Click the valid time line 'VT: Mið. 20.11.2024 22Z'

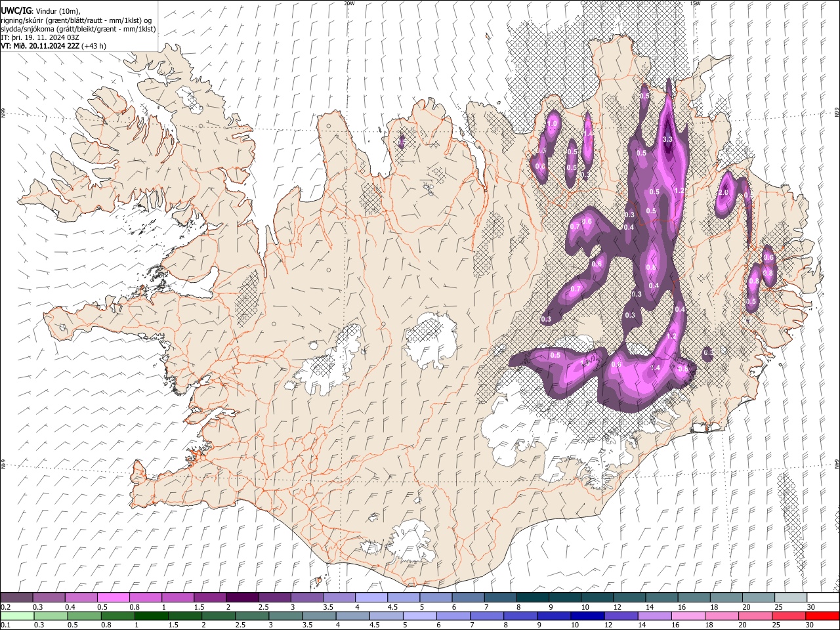pos(41,46)
